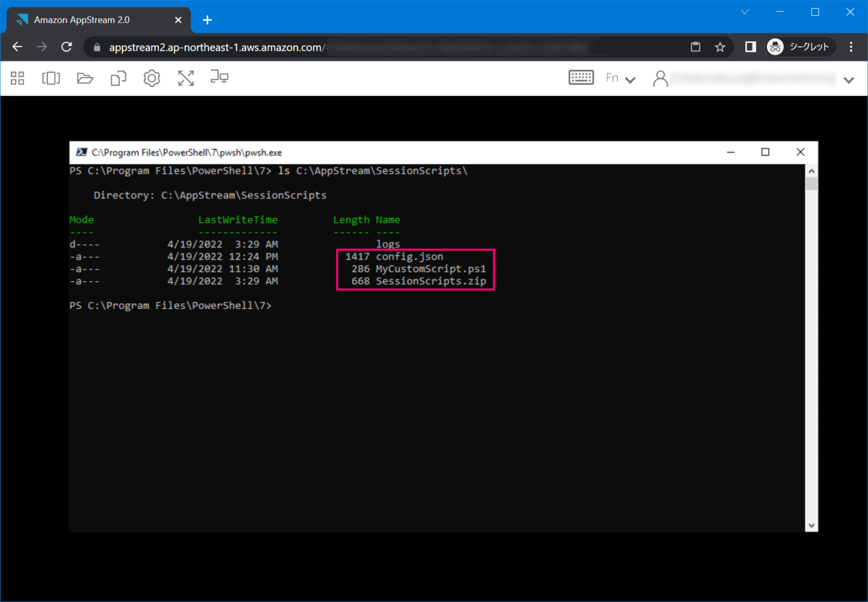Click the dual monitor icon
Screen dimensions: 868x602
[219, 77]
